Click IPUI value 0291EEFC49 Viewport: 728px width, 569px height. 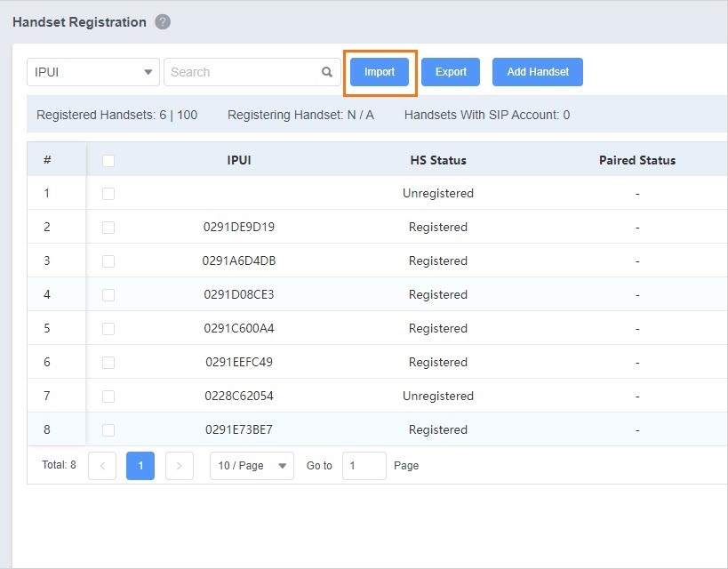click(239, 363)
